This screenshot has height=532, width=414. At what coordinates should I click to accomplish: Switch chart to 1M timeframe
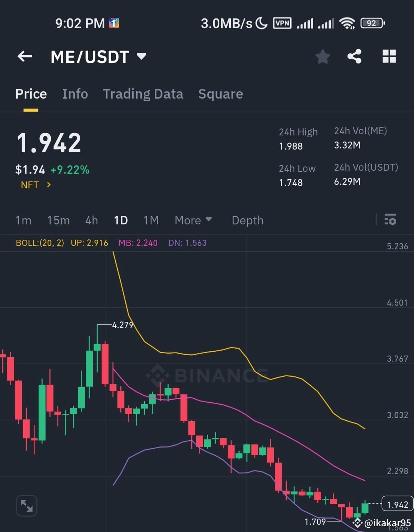click(x=151, y=220)
